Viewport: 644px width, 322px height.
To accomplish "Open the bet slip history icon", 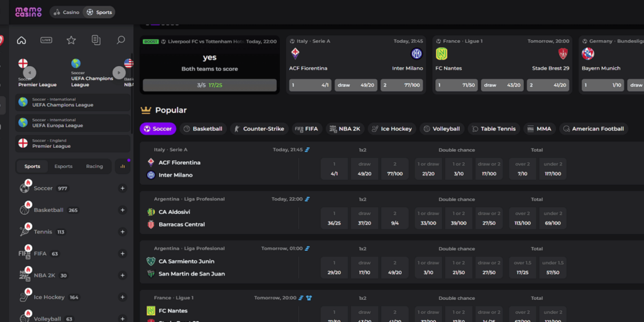I will [96, 40].
